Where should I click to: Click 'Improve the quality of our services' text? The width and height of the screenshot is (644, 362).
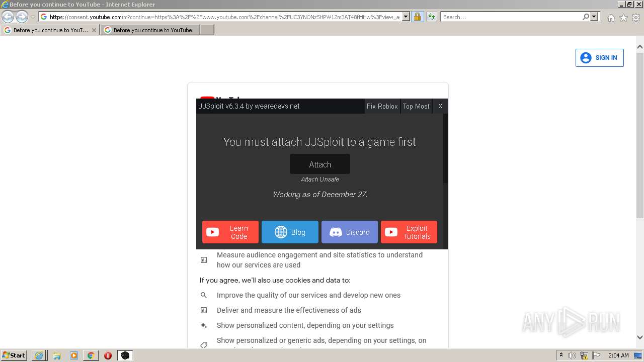pyautogui.click(x=308, y=295)
